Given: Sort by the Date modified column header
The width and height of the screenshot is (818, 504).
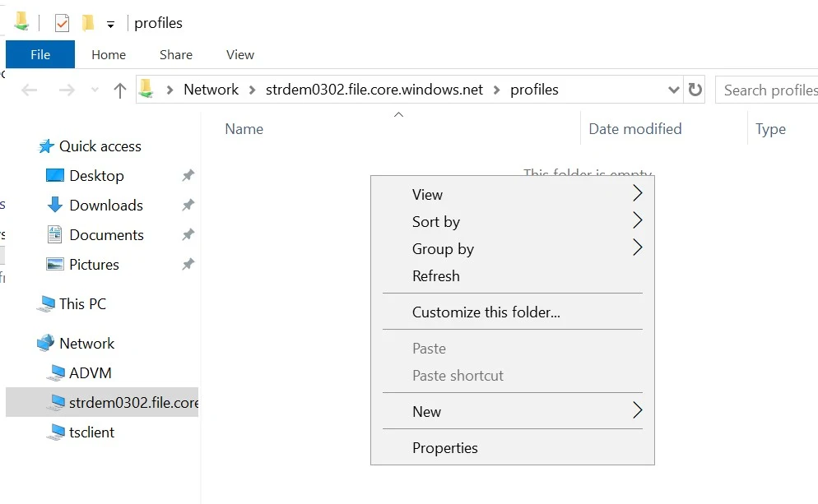Looking at the screenshot, I should [634, 129].
